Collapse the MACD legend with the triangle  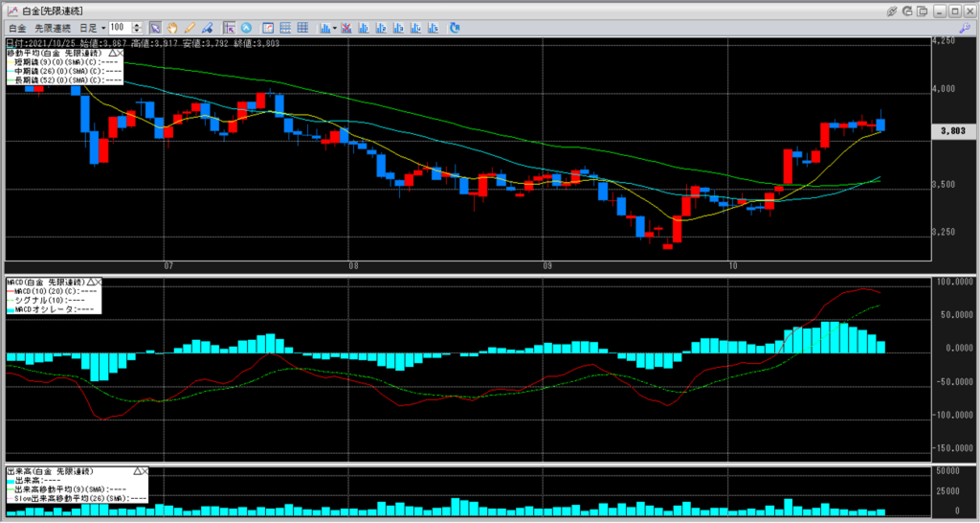pos(91,283)
